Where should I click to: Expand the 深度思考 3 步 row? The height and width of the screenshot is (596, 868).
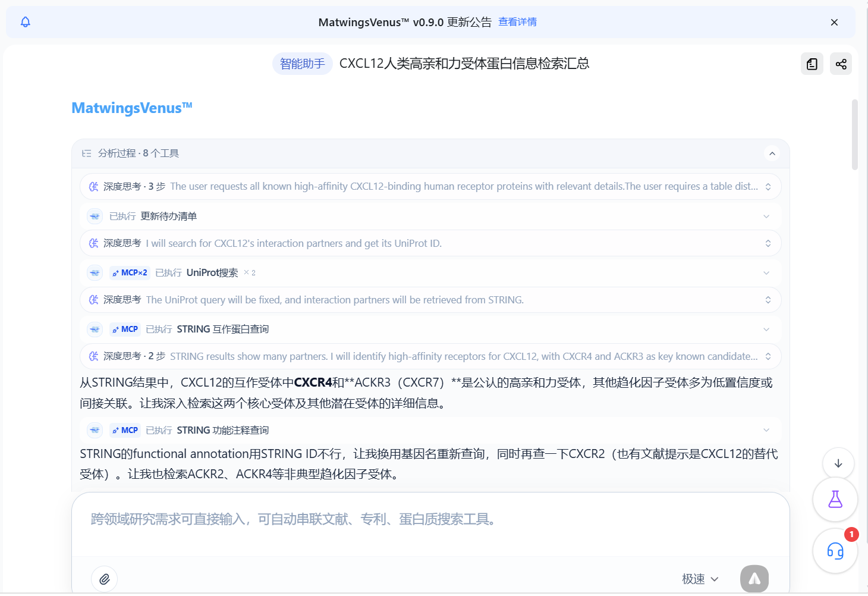coord(430,186)
